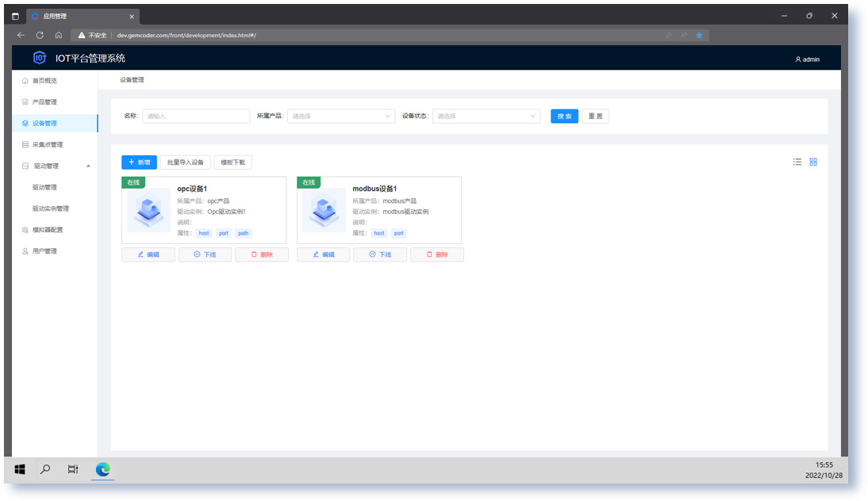868x501 pixels.
Task: Click Opc驱动实例1 driver instance text
Action: [x=226, y=212]
